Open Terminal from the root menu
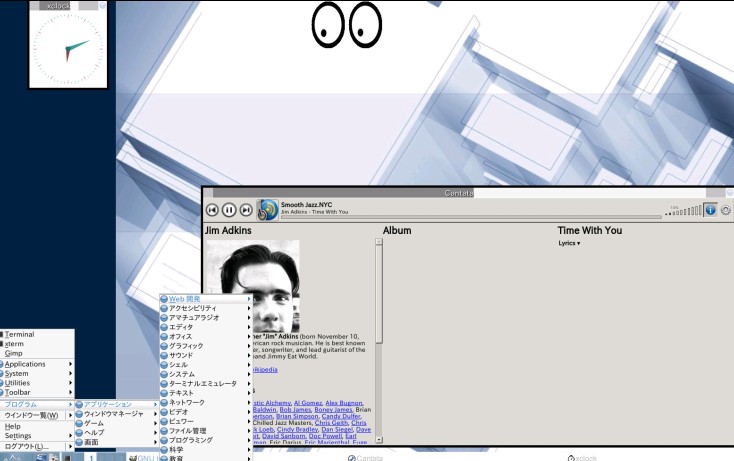734x461 pixels. point(20,334)
